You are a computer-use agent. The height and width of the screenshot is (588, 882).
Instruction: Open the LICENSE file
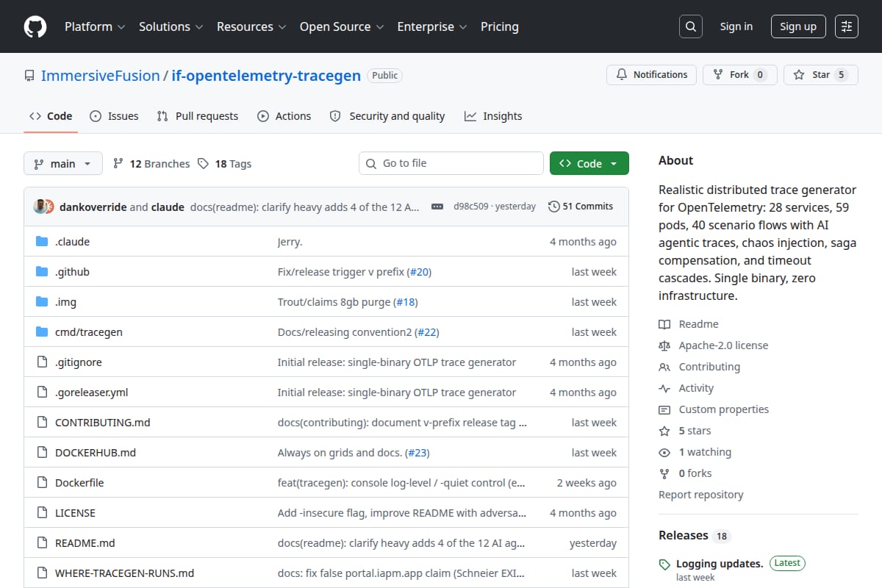75,513
